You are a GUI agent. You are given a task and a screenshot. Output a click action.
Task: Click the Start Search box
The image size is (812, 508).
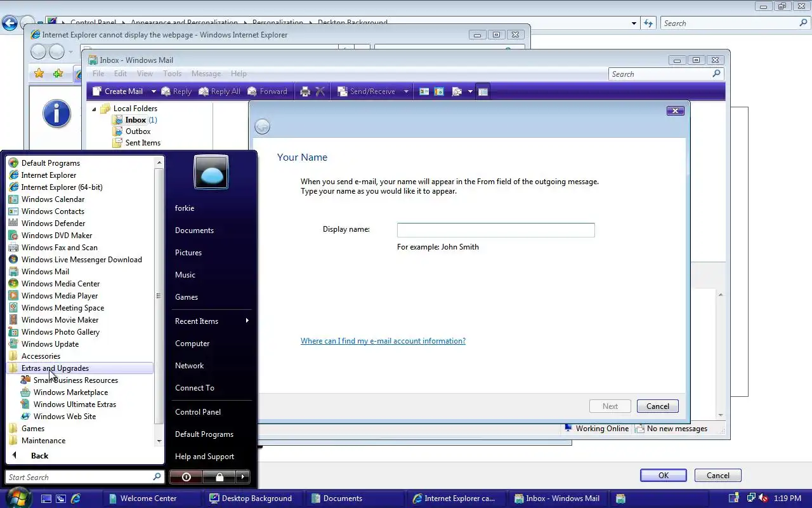[85, 477]
